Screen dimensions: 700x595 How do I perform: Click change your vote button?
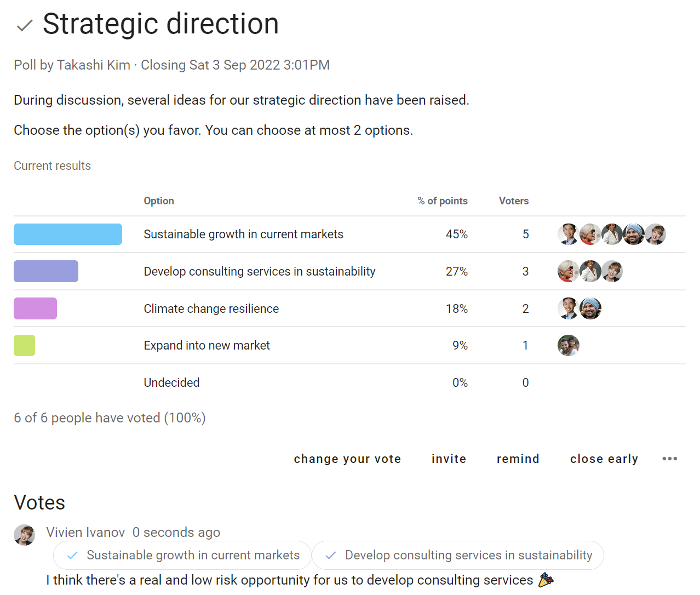tap(347, 459)
